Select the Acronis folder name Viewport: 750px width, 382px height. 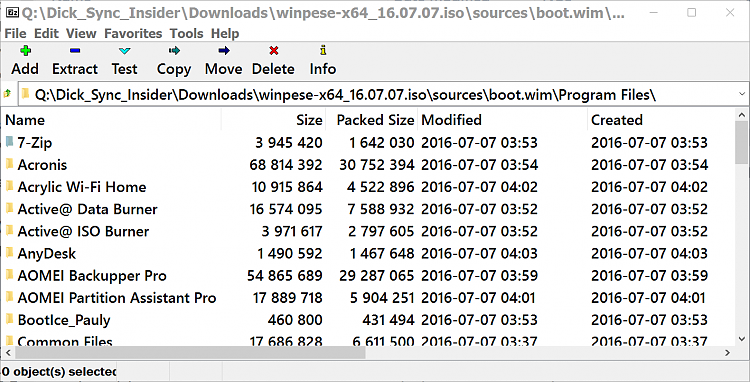point(42,164)
